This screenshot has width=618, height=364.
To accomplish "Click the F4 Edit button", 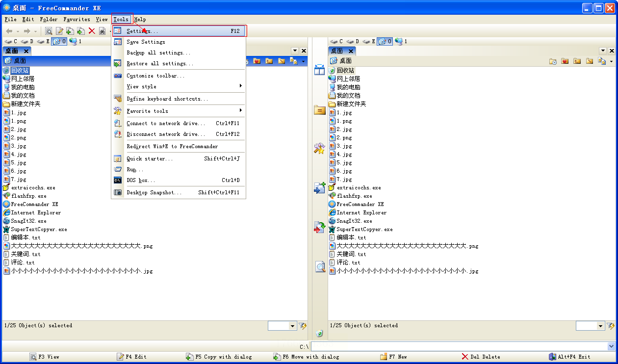I will point(132,357).
